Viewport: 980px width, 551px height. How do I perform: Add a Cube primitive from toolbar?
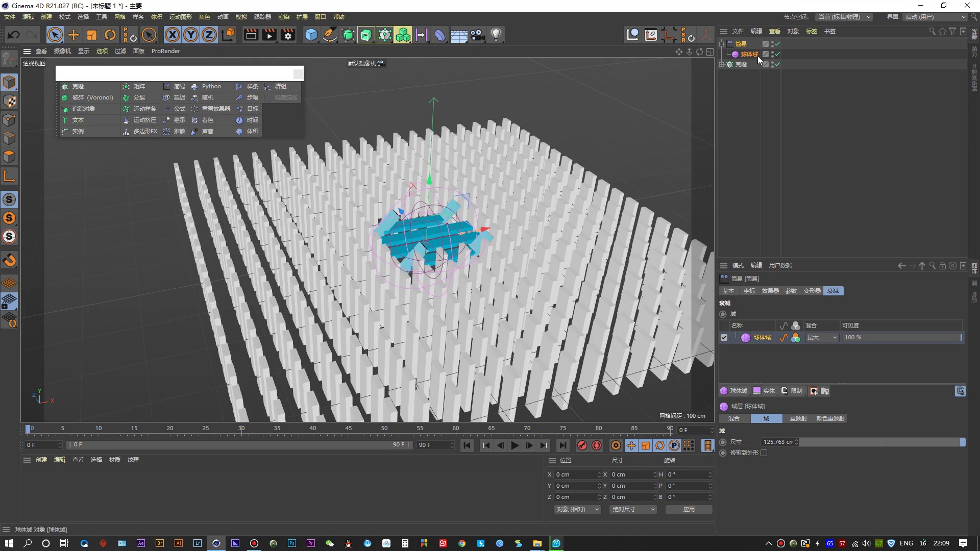pyautogui.click(x=311, y=35)
